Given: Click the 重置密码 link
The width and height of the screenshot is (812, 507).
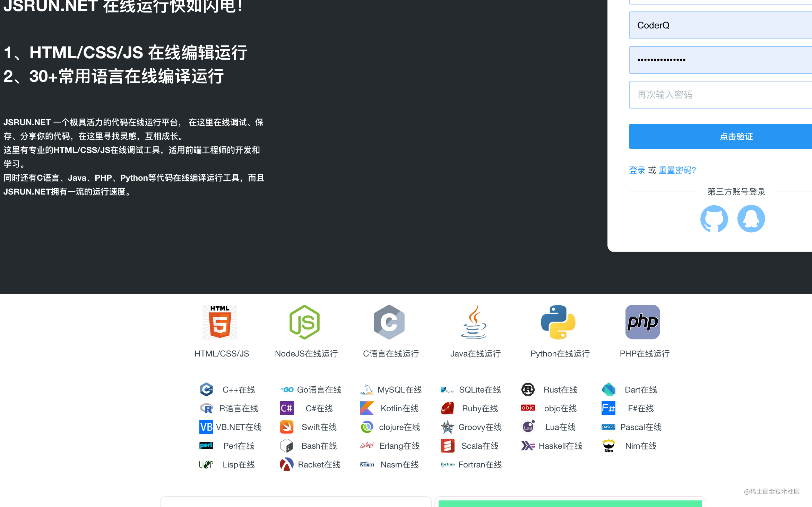Looking at the screenshot, I should pyautogui.click(x=677, y=170).
